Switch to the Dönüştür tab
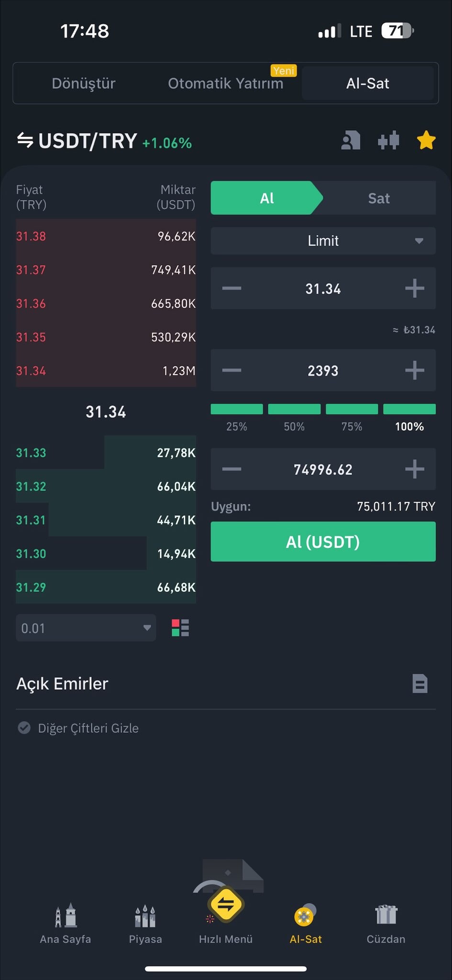 [84, 83]
